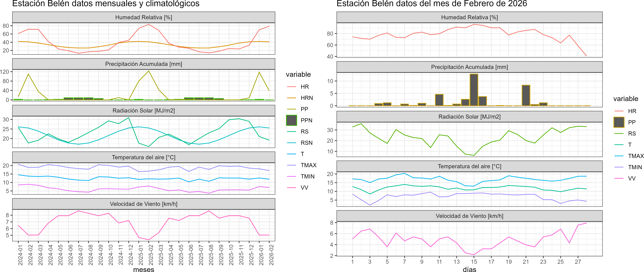Viewport: 644px width, 272px height.
Task: Click the precipitation bar on day 11
Action: tap(439, 100)
